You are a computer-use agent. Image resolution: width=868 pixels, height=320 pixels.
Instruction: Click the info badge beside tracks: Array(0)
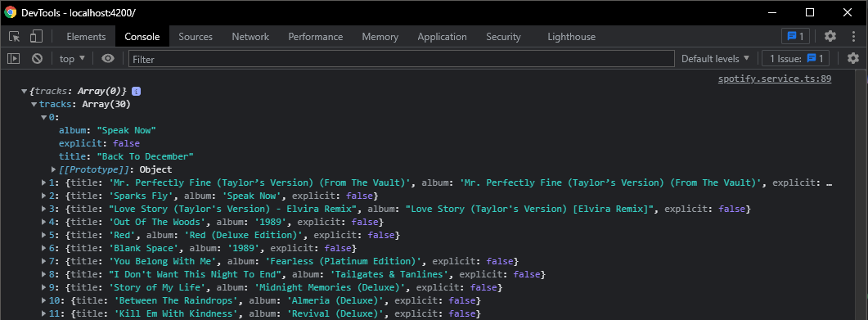(x=136, y=91)
